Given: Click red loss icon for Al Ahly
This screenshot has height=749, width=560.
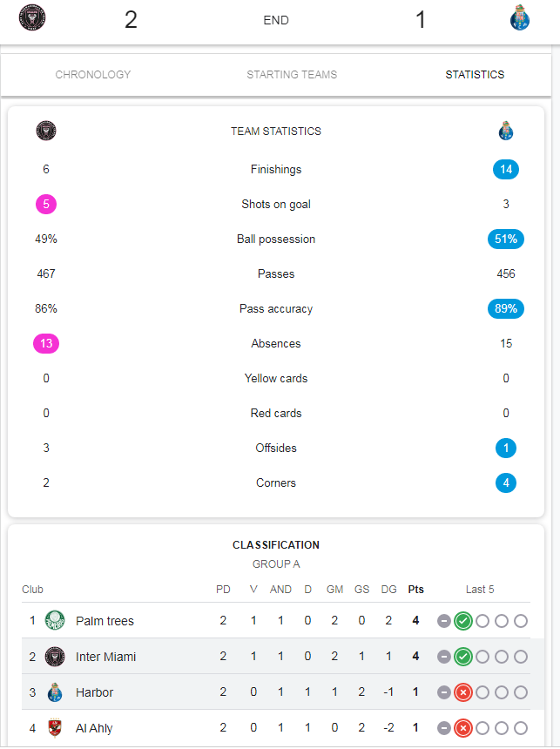Looking at the screenshot, I should coord(463,728).
